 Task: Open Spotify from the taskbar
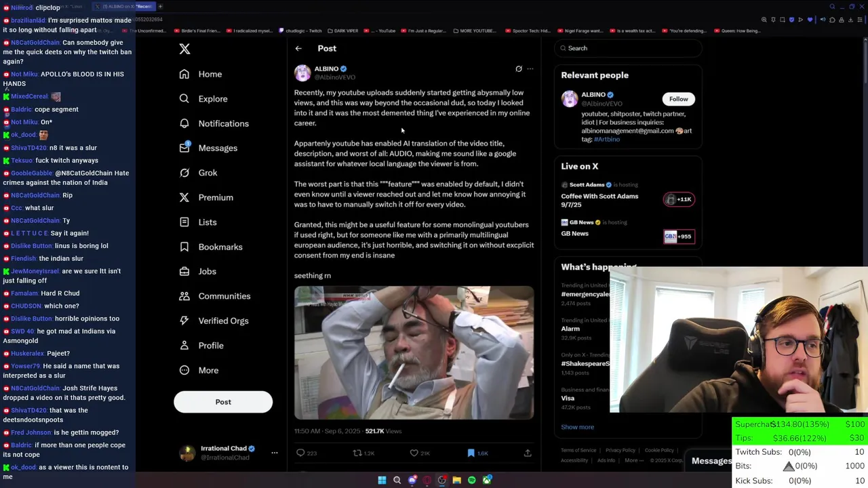(472, 480)
